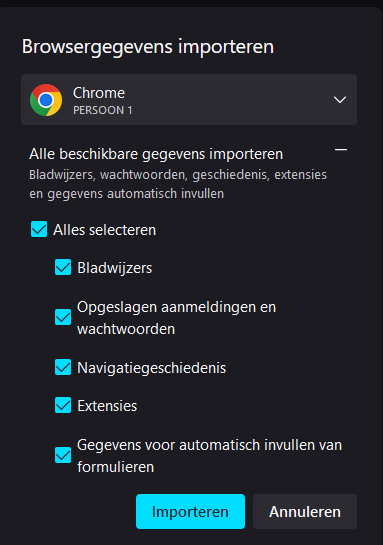Screen dimensions: 383x545
Task: Click the Importeren button
Action: pyautogui.click(x=190, y=512)
